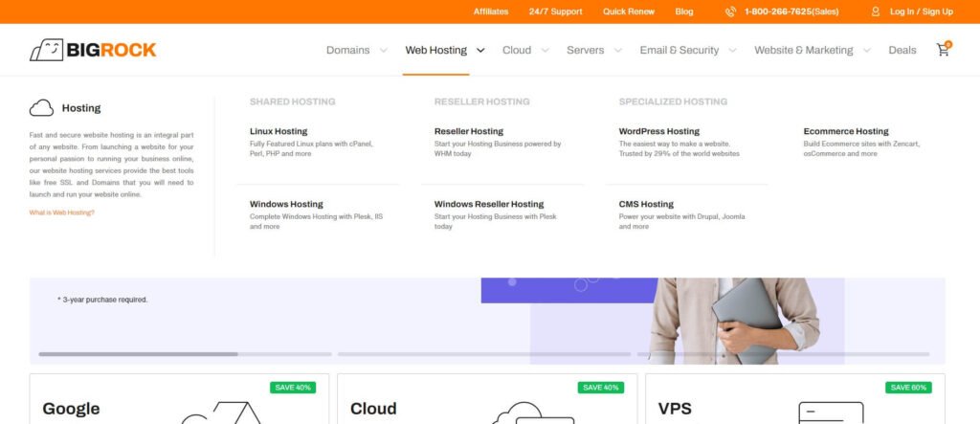Select Reseller Hosting option
This screenshot has width=980, height=424.
(469, 131)
